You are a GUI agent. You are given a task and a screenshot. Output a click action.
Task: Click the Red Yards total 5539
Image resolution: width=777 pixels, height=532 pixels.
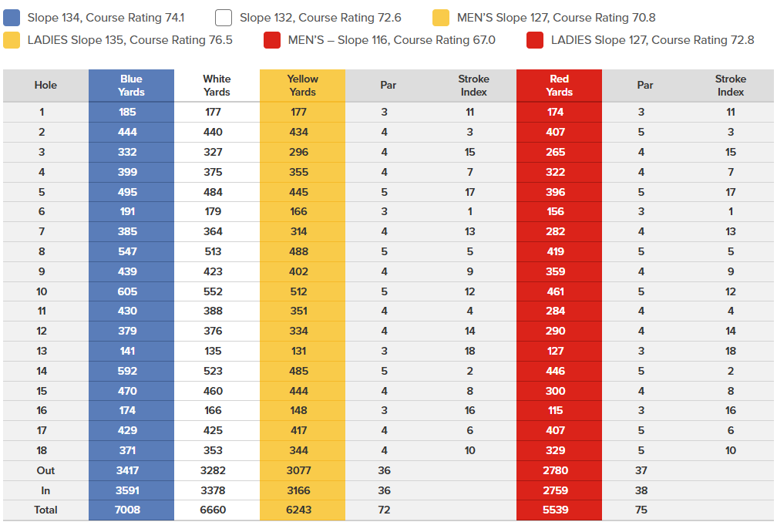(555, 510)
